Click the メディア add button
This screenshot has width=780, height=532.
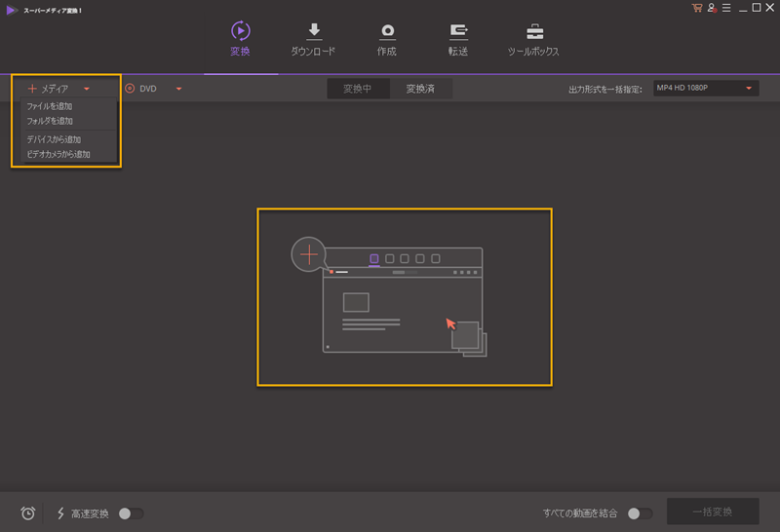click(48, 89)
